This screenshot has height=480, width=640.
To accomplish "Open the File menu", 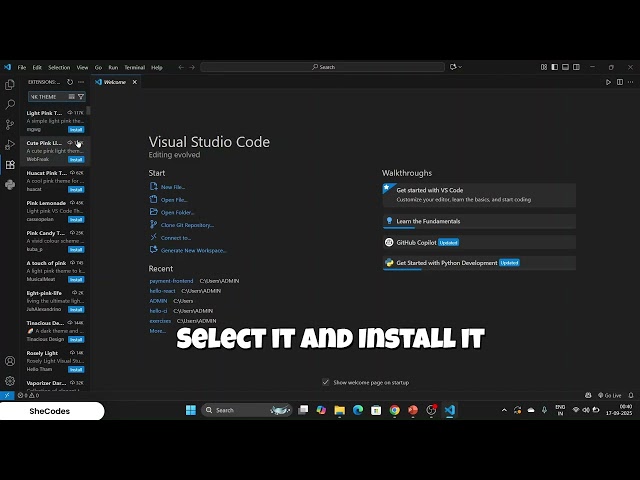I will [22, 67].
